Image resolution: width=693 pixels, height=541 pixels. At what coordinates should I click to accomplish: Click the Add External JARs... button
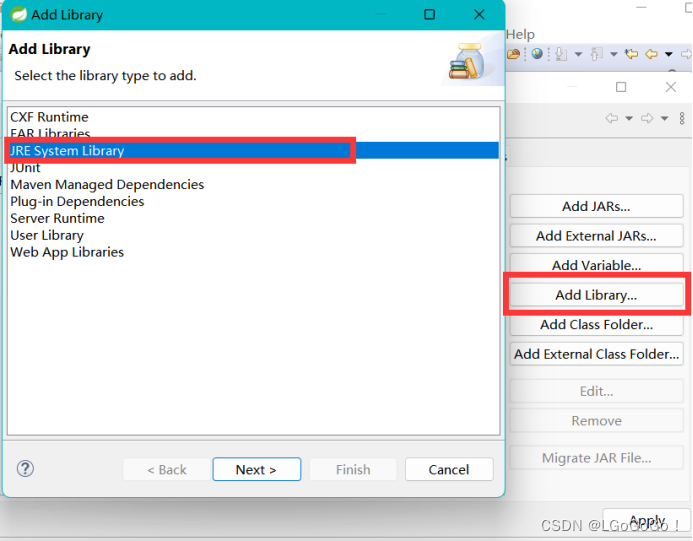(x=596, y=236)
